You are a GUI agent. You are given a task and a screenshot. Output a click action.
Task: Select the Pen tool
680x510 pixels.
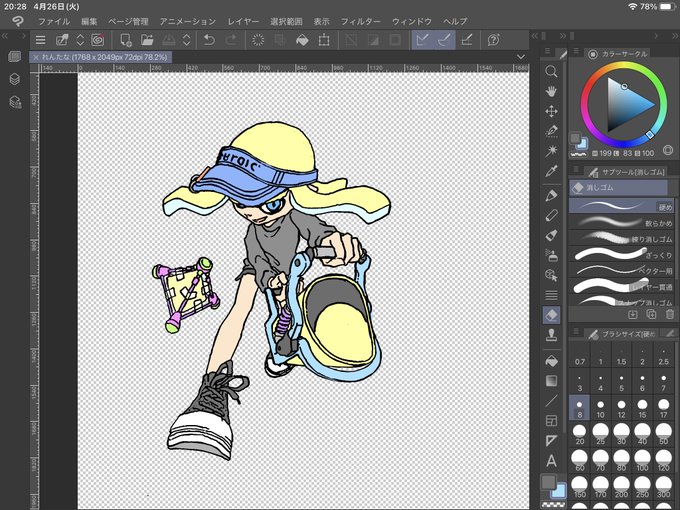[x=551, y=196]
